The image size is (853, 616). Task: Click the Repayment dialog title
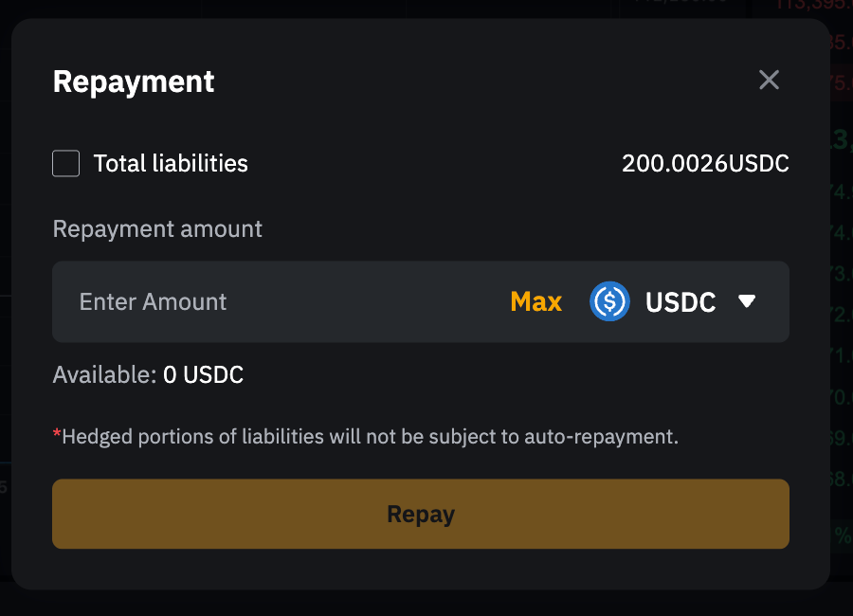134,82
